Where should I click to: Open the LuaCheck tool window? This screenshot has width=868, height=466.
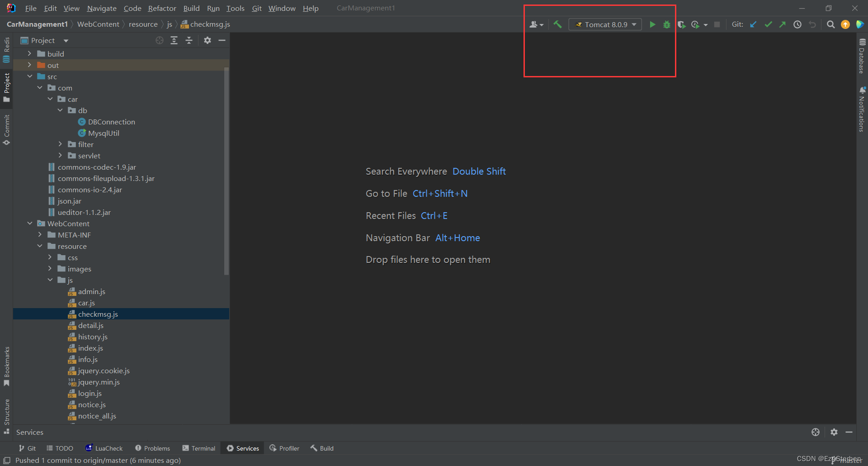104,448
